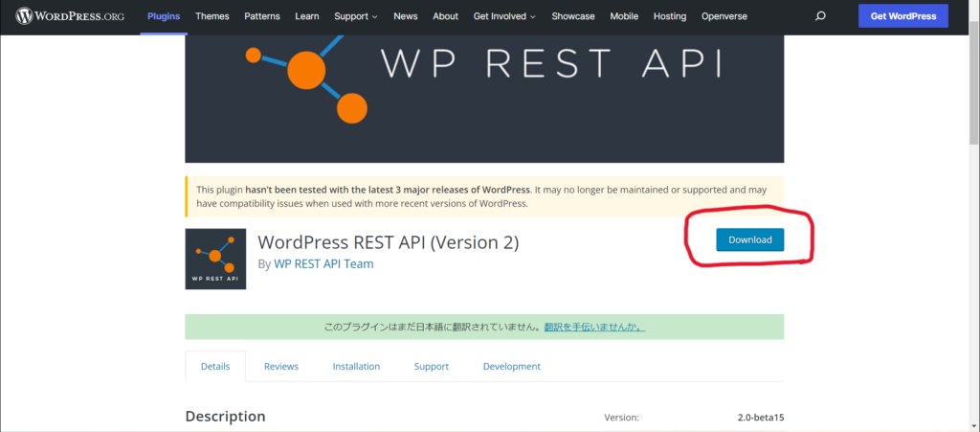Expand the Get Involved dropdown menu

point(504,16)
